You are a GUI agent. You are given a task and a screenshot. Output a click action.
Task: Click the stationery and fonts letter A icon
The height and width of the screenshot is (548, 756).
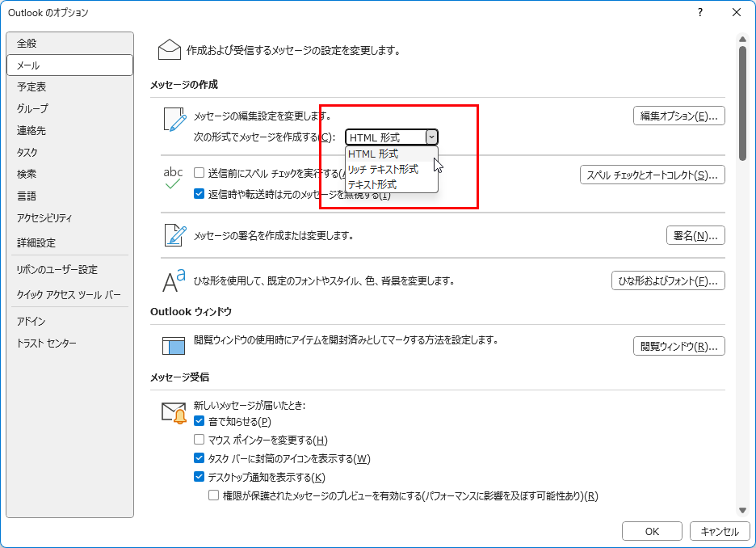coord(174,280)
